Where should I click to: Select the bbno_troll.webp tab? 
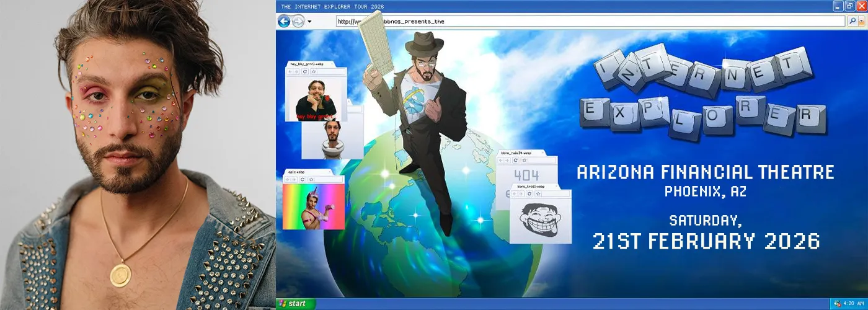pyautogui.click(x=532, y=186)
